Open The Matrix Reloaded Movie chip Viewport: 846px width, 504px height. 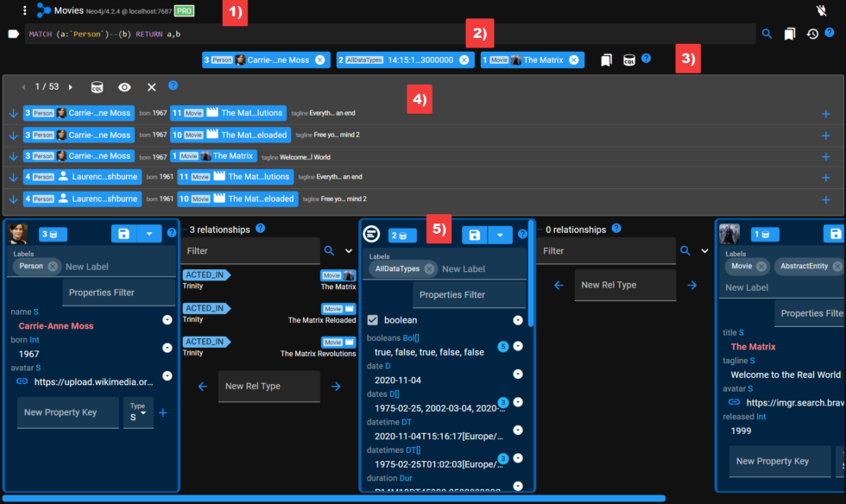pyautogui.click(x=338, y=309)
